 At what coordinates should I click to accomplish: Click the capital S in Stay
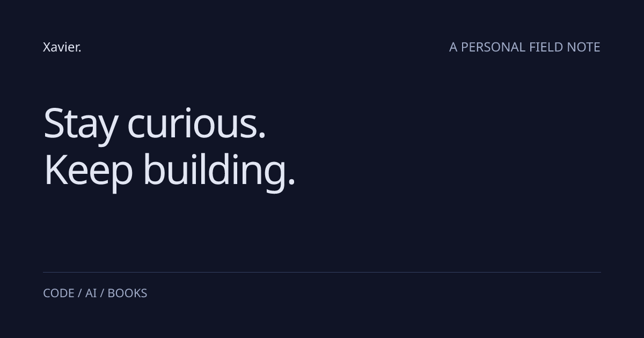coord(54,123)
